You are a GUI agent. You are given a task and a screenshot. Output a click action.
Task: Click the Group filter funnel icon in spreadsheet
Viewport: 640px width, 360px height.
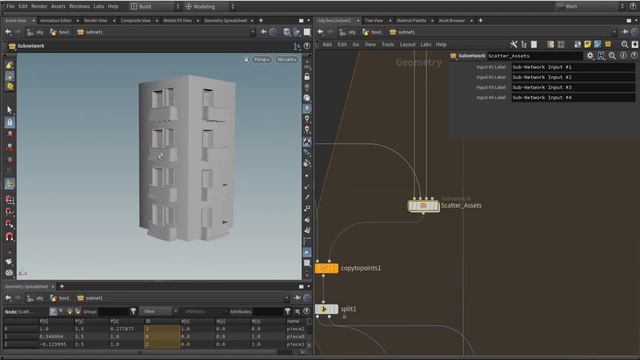click(133, 311)
